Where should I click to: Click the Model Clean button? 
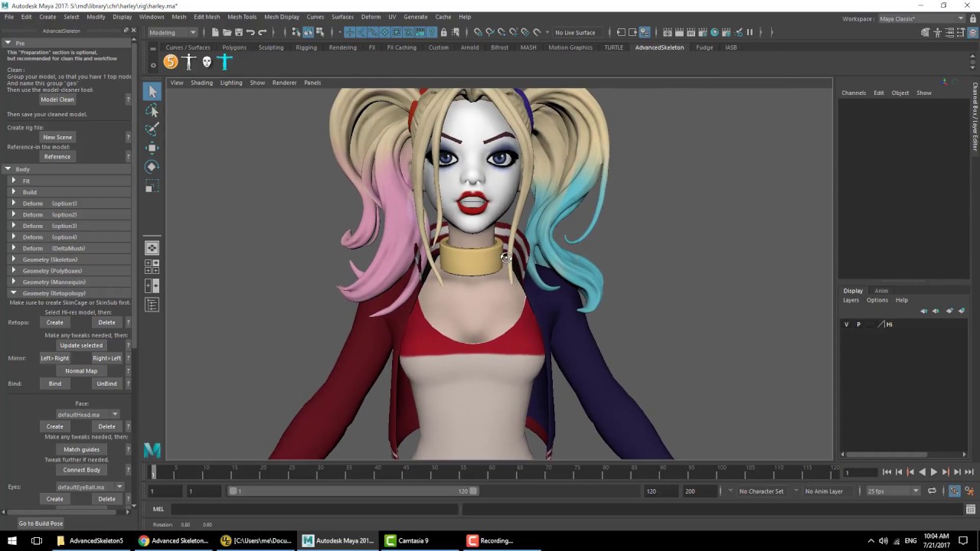pos(57,99)
